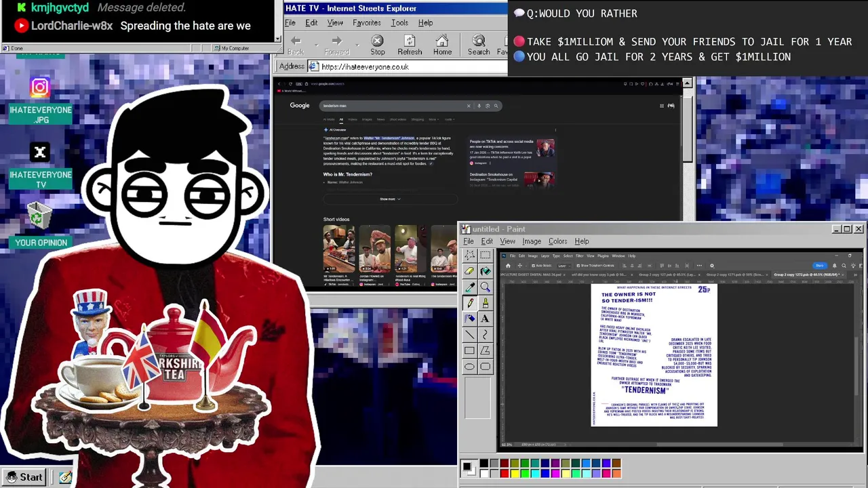Click the chat window scrollbar down arrow
This screenshot has height=488, width=868.
[x=278, y=39]
